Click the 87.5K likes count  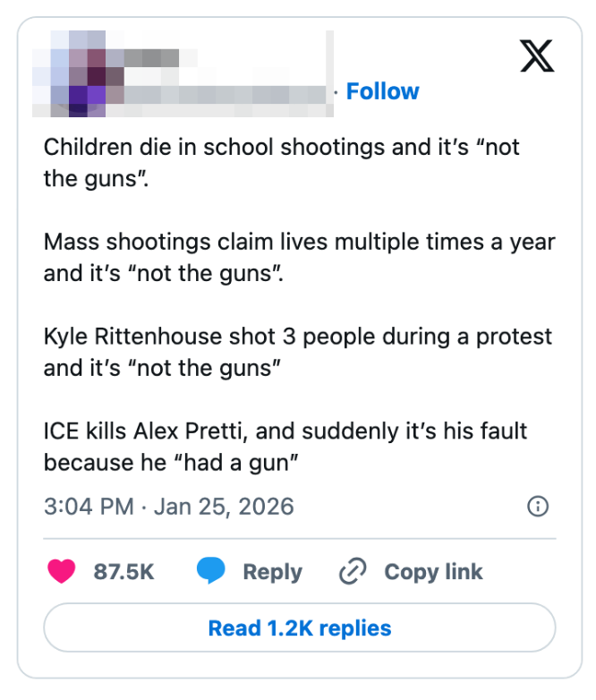pos(123,572)
